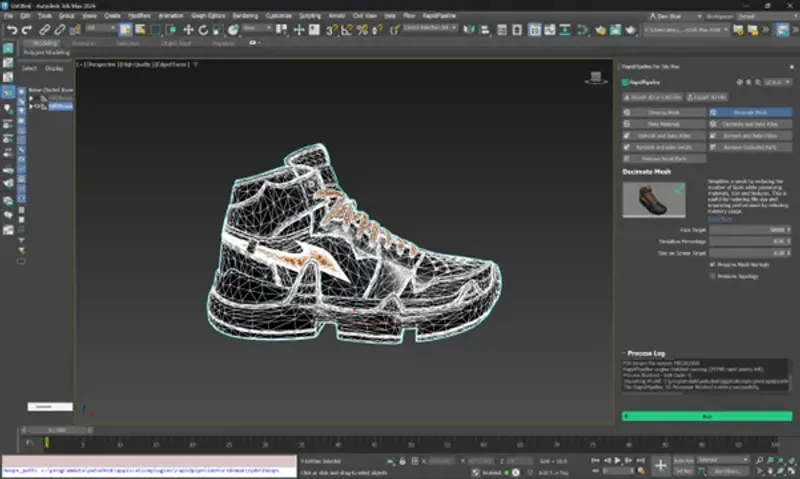Click the Import 3D or CAD File button
The image size is (800, 479).
[653, 97]
